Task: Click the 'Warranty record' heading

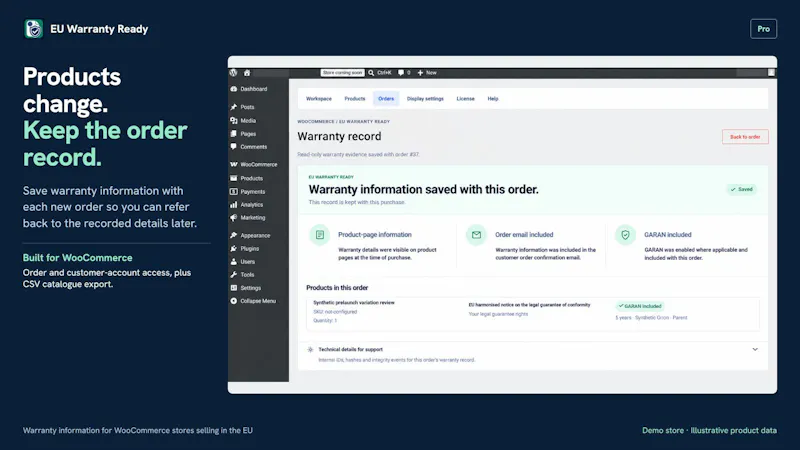Action: click(339, 136)
